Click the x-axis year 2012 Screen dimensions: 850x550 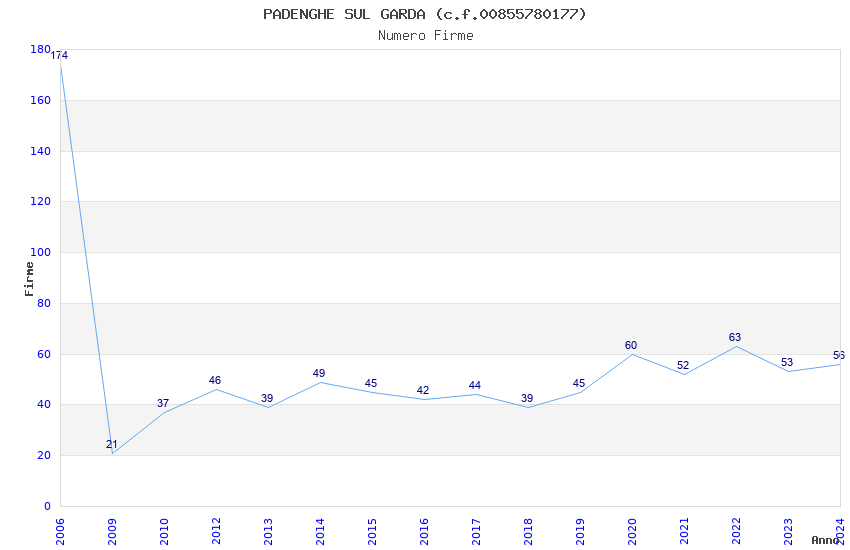click(216, 531)
